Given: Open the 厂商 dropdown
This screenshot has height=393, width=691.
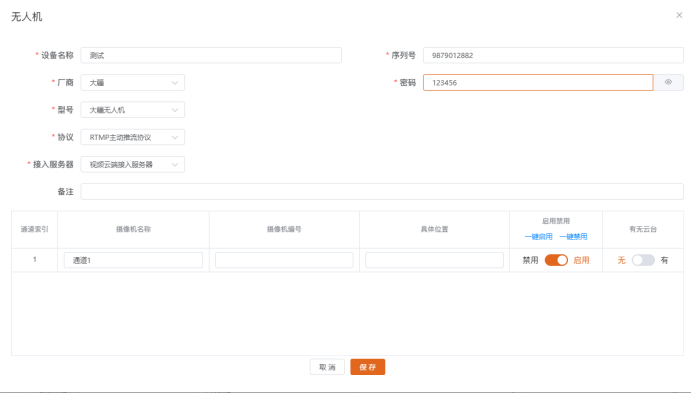Looking at the screenshot, I should (x=133, y=82).
